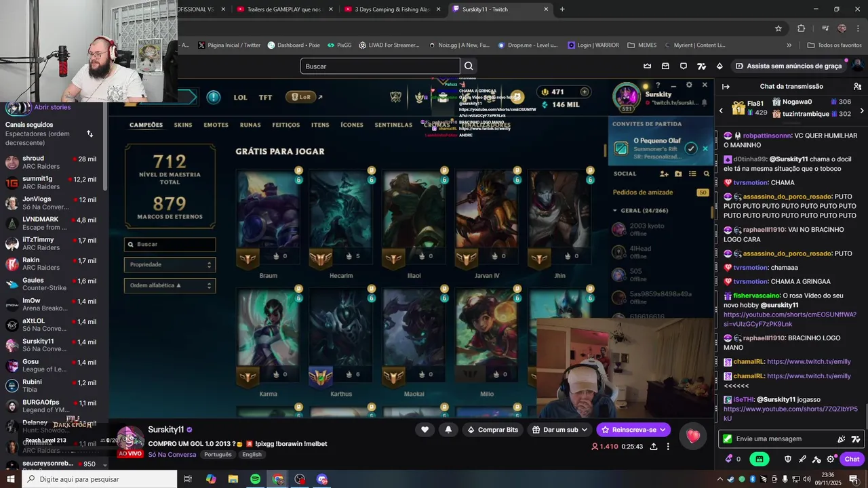Click the shield moderation icon under chat
Screen dimensions: 868x488
click(x=788, y=459)
